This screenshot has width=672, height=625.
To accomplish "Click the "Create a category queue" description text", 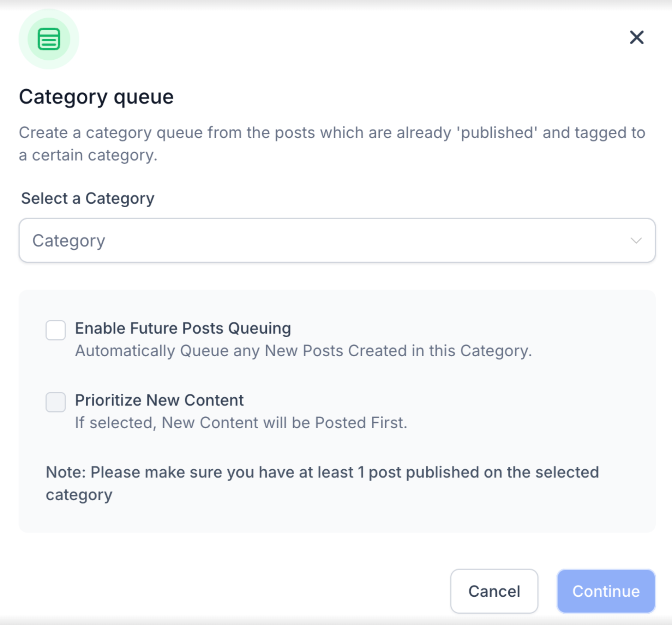I will click(x=332, y=133).
